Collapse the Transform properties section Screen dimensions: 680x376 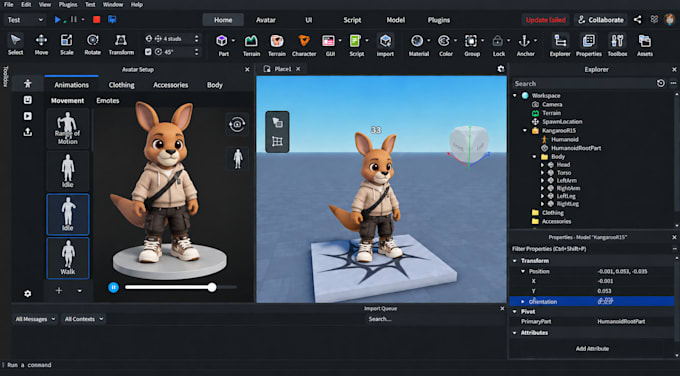[515, 261]
